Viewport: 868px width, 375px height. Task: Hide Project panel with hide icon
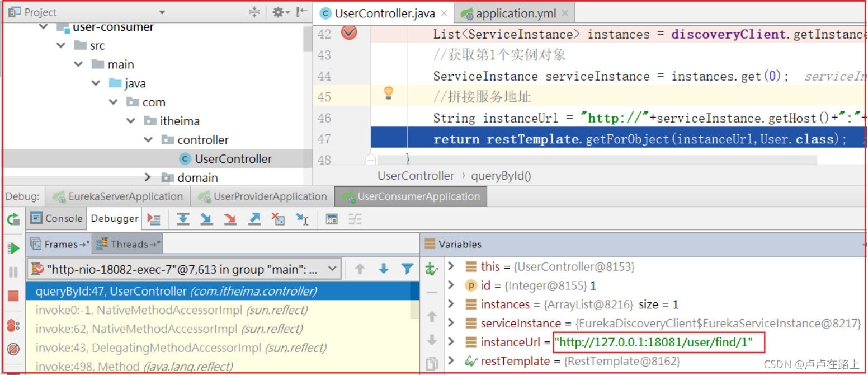[x=302, y=12]
